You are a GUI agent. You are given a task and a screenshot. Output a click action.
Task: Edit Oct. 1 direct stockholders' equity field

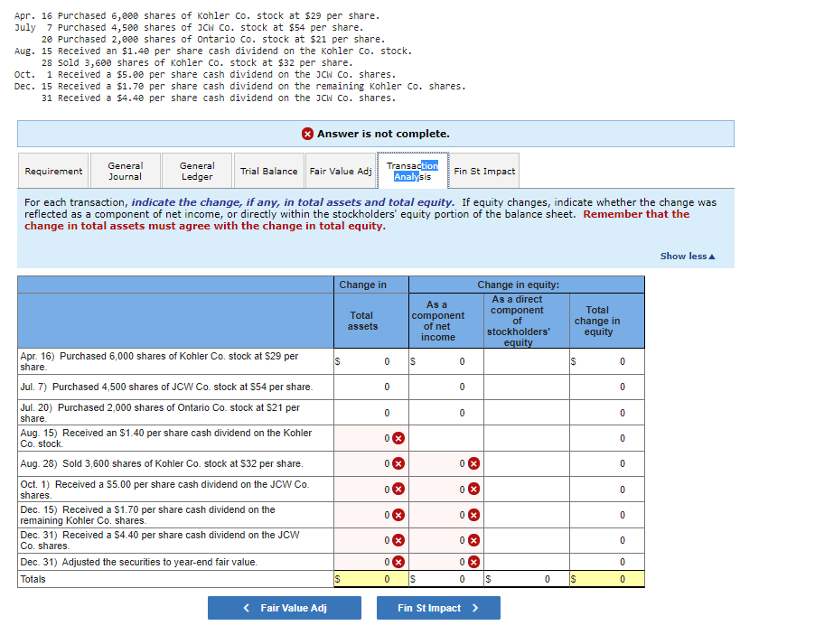click(527, 490)
